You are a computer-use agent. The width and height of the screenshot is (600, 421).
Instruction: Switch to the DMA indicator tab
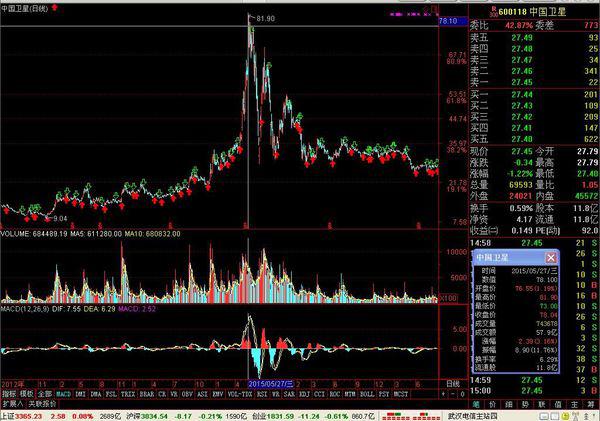tap(96, 393)
